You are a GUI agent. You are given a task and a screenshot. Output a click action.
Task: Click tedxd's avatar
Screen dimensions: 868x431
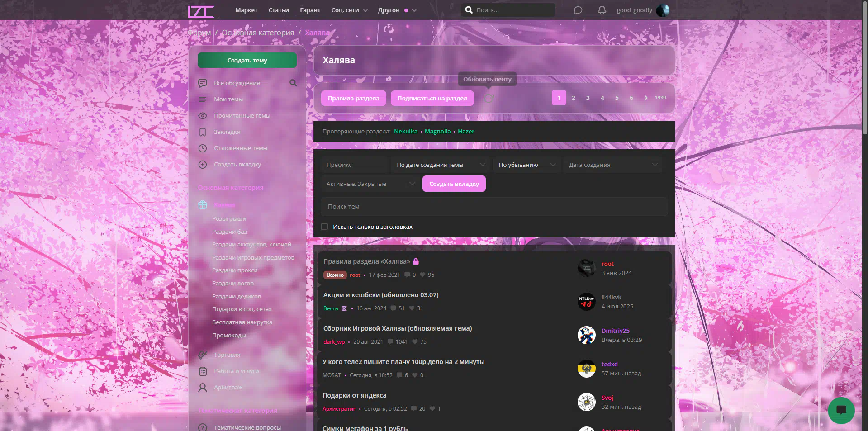[587, 369]
